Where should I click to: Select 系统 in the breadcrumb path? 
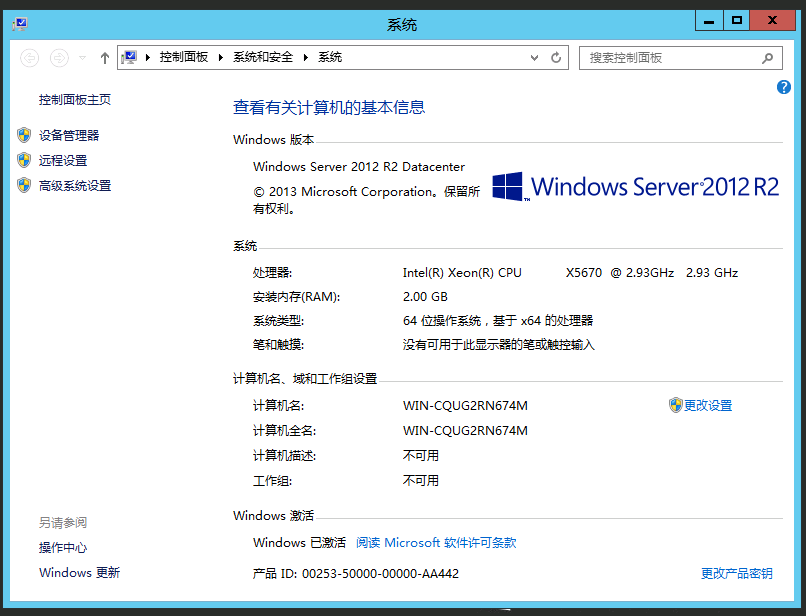(x=330, y=57)
